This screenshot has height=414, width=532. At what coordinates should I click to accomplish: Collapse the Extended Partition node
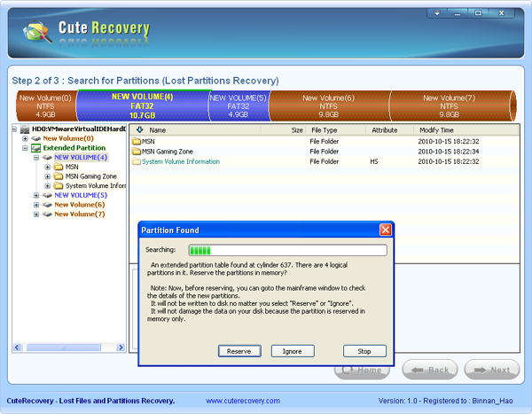(25, 148)
